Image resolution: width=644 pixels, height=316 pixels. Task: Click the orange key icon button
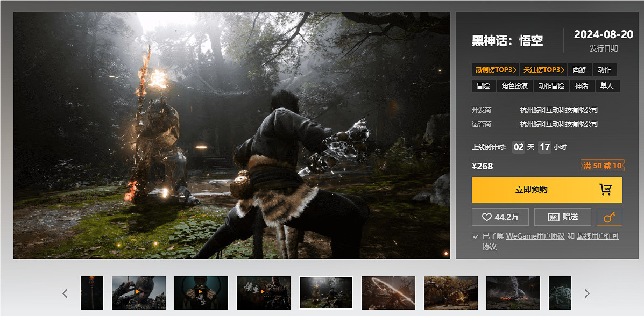(x=610, y=217)
